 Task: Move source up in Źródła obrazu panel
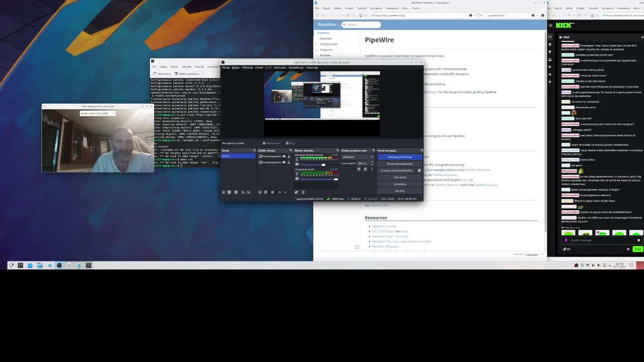pyautogui.click(x=279, y=192)
